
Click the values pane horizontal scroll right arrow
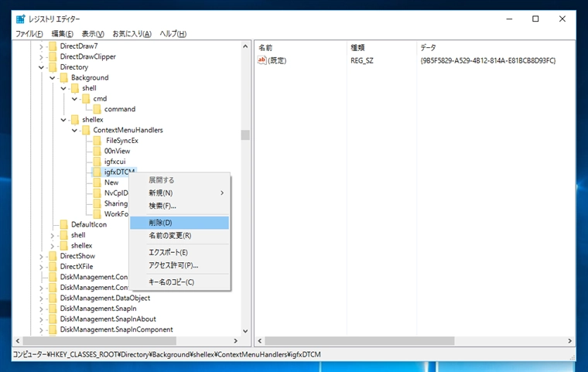(569, 341)
